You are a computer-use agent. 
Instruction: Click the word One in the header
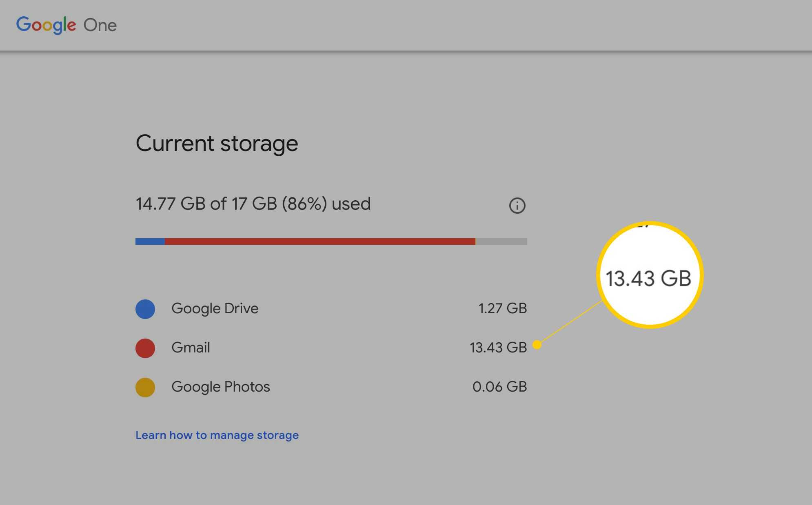click(100, 25)
